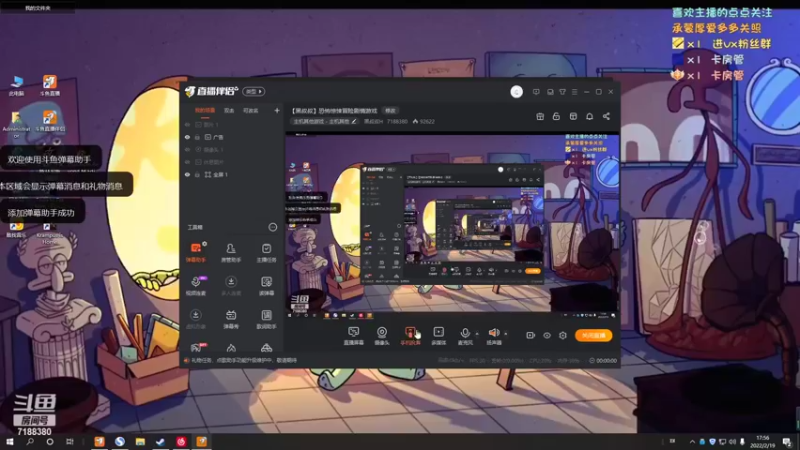800x450 pixels.
Task: Add a 摄像头 camera source
Action: pos(382,336)
